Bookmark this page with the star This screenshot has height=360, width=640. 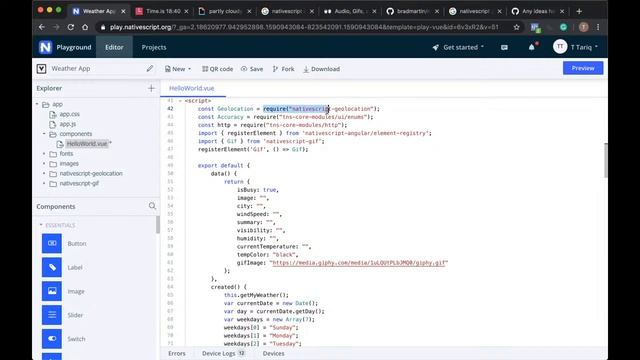tap(516, 27)
